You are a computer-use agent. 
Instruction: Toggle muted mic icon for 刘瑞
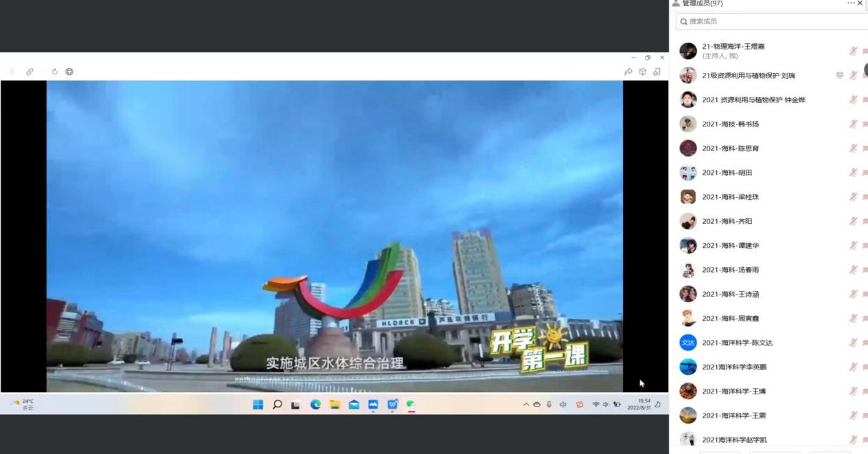pos(853,76)
